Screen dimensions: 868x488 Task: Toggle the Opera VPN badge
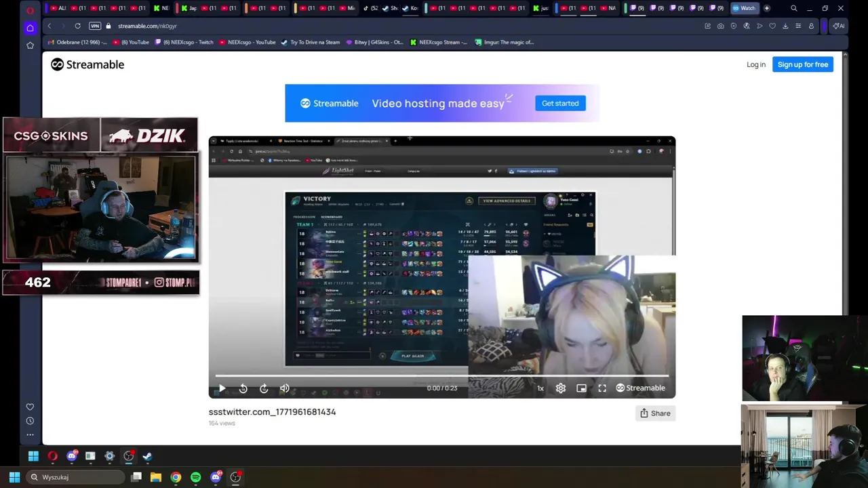pos(95,26)
